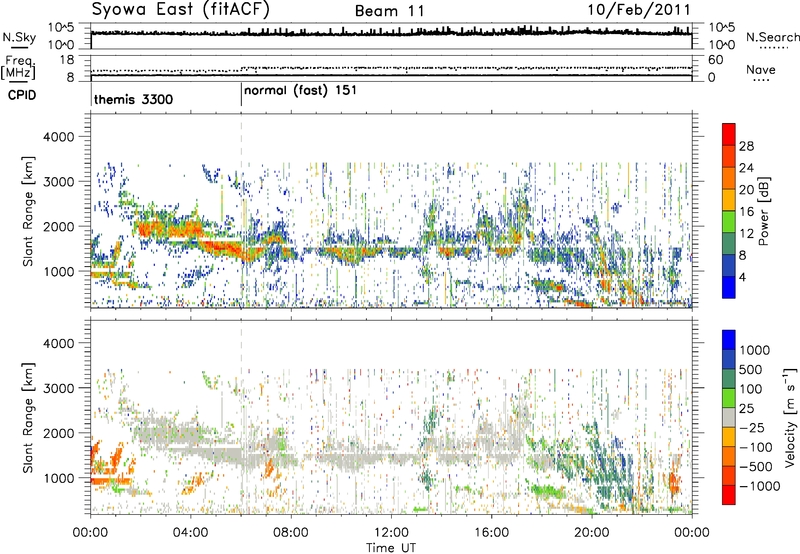Image resolution: width=800 pixels, height=554 pixels.
Task: Click the dotted Nave trace in frequency panel
Action: (x=391, y=68)
